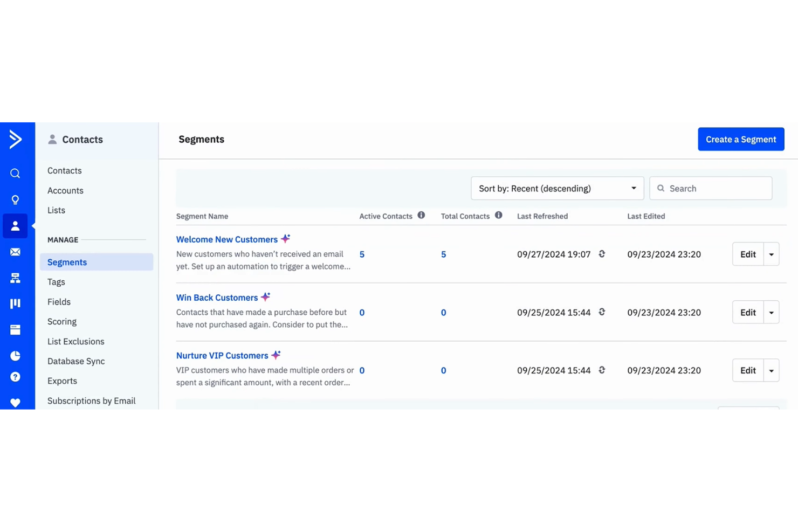Click sparkle icon beside Nurture VIP Customers
The image size is (798, 532).
(x=276, y=355)
